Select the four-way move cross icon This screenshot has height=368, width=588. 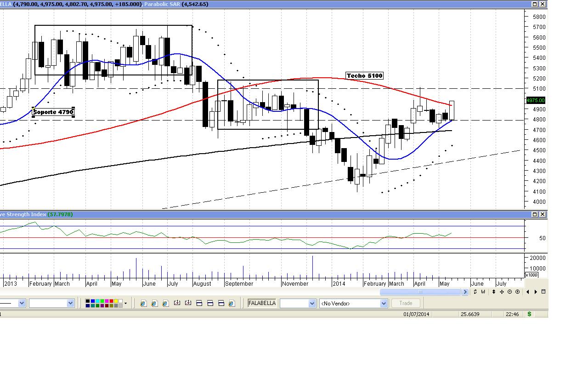click(502, 292)
